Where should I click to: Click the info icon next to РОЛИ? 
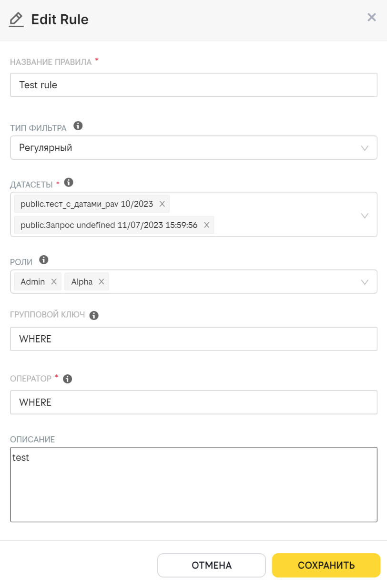pos(44,260)
